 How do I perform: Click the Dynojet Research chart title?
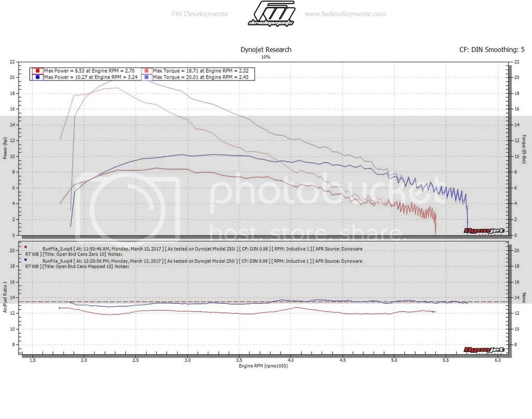pos(265,50)
